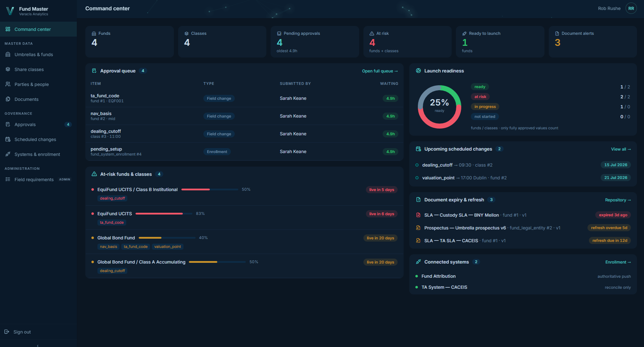Click the At-risk funds & classes warning icon
Viewport: 644px width, 347px height.
(94, 174)
